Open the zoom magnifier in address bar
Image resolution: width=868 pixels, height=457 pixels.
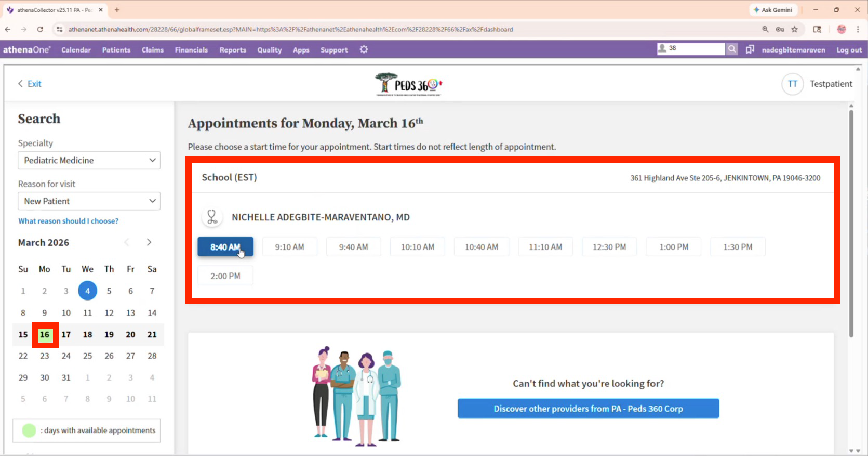pos(765,30)
